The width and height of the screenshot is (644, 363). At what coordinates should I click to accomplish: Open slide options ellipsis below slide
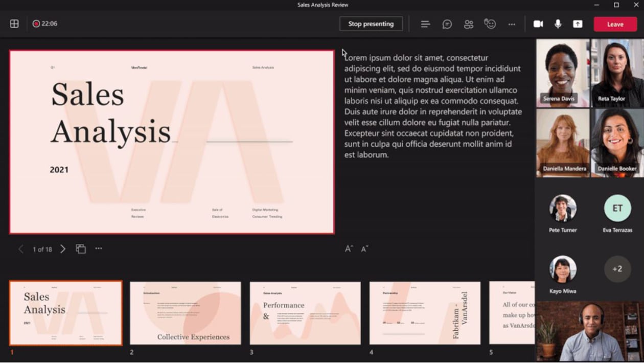[x=99, y=248]
